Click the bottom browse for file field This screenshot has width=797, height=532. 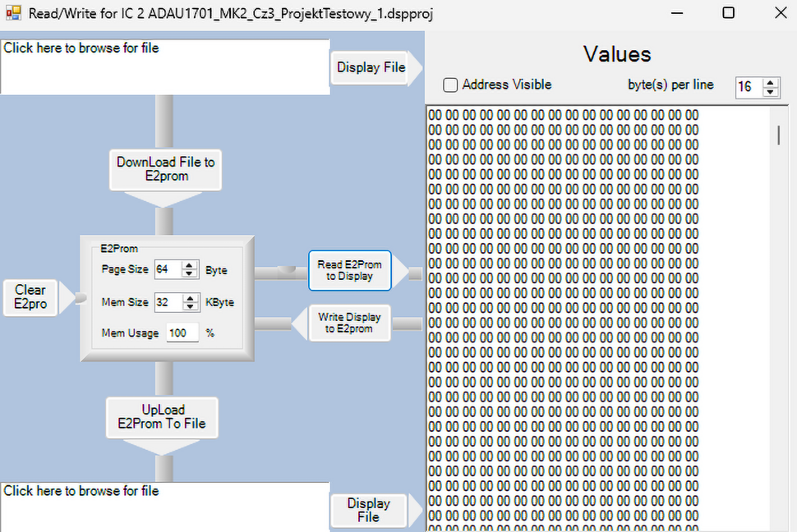pyautogui.click(x=164, y=506)
